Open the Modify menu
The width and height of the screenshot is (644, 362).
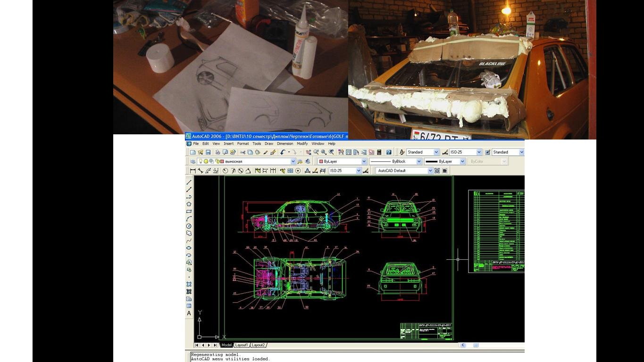(x=302, y=144)
